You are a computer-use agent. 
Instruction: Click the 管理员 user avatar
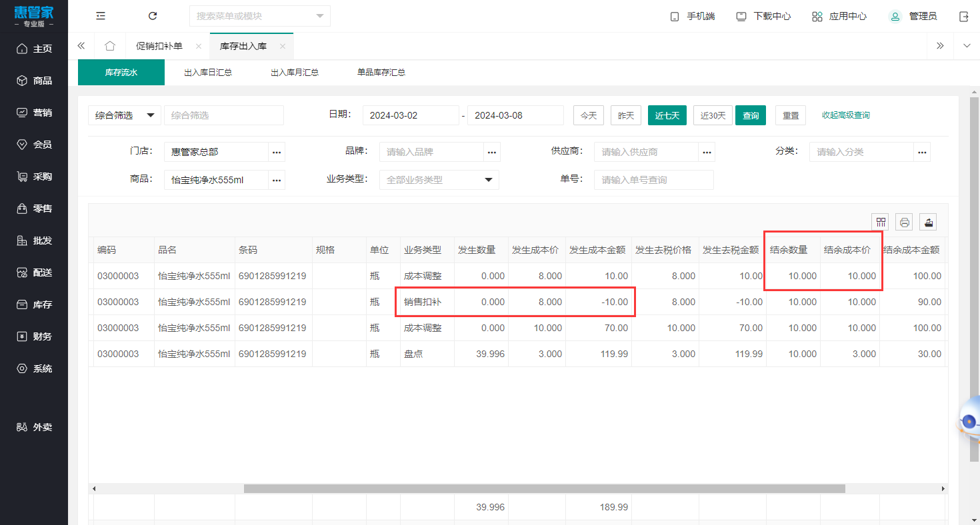(895, 16)
